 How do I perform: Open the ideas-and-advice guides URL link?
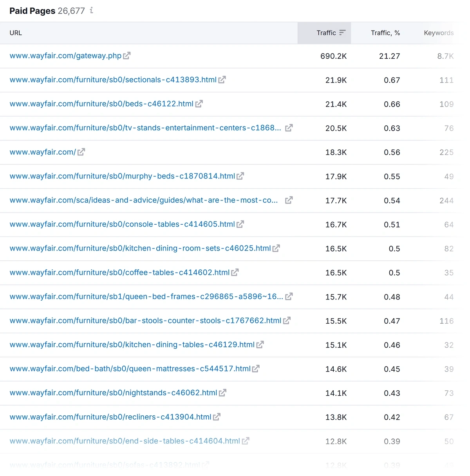144,200
